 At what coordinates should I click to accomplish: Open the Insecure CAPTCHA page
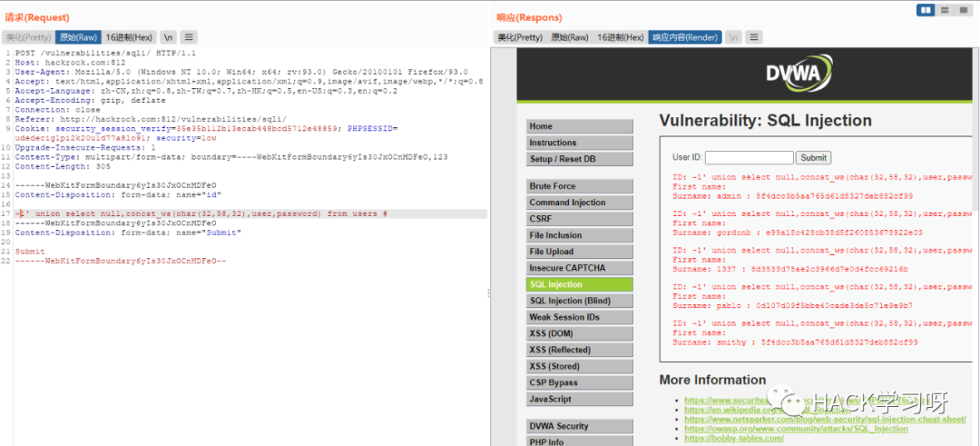pos(579,268)
